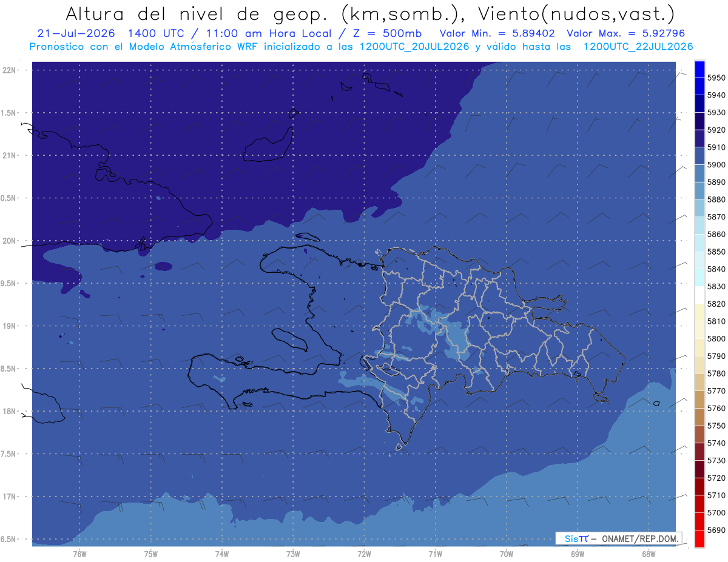The width and height of the screenshot is (728, 562).
Task: Click the forecast date "21-Jul-2026"
Action: point(77,34)
